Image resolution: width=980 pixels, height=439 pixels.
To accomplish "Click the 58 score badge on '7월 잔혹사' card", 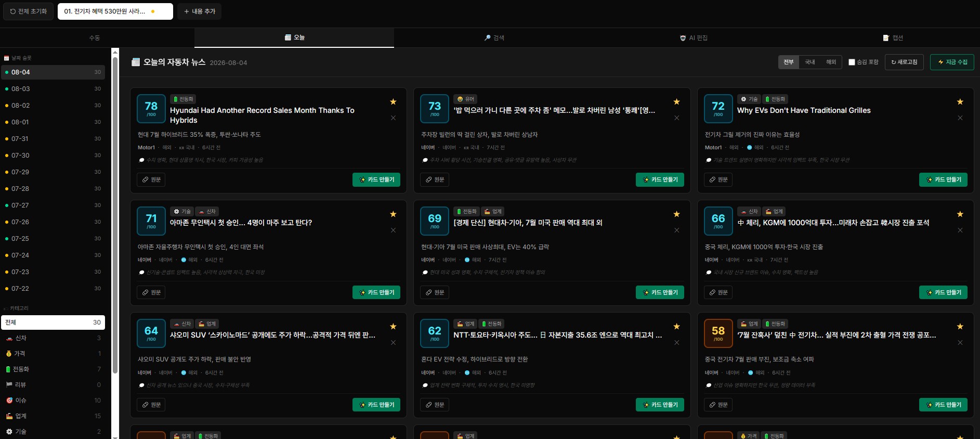I will pyautogui.click(x=718, y=333).
